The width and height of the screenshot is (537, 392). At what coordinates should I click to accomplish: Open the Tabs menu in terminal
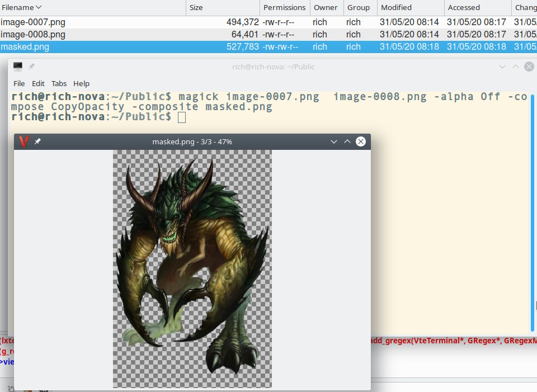59,83
